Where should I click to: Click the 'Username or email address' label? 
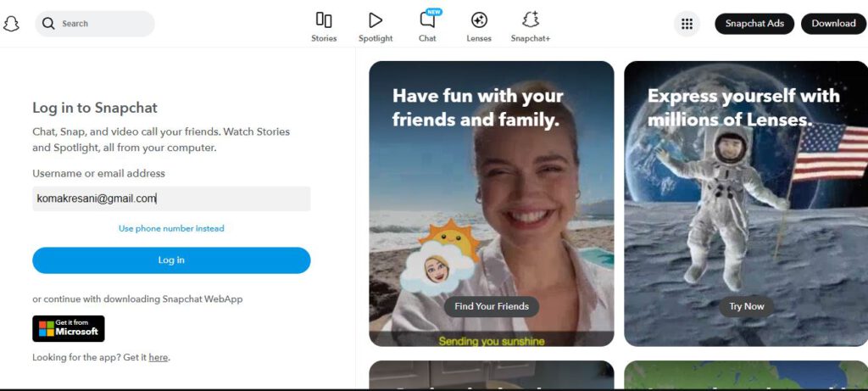coord(98,173)
